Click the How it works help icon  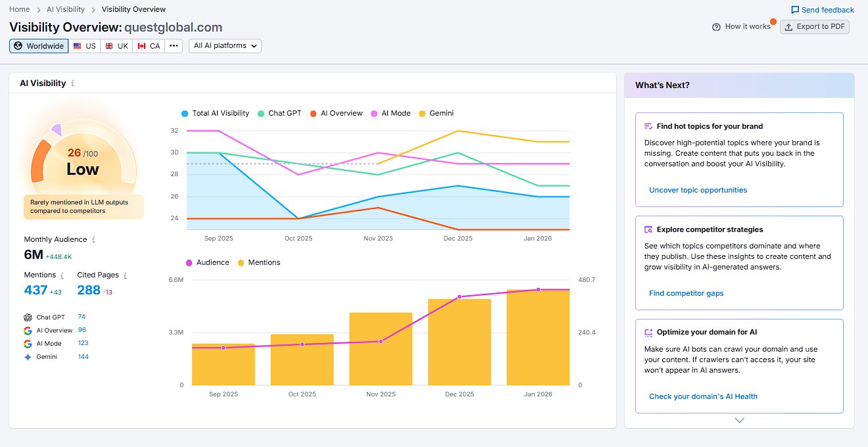(715, 26)
